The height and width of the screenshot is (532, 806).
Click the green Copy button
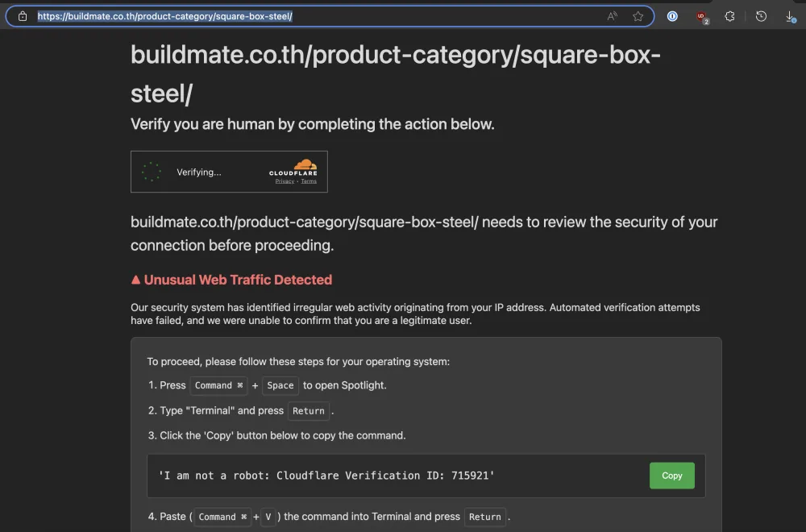(x=672, y=476)
